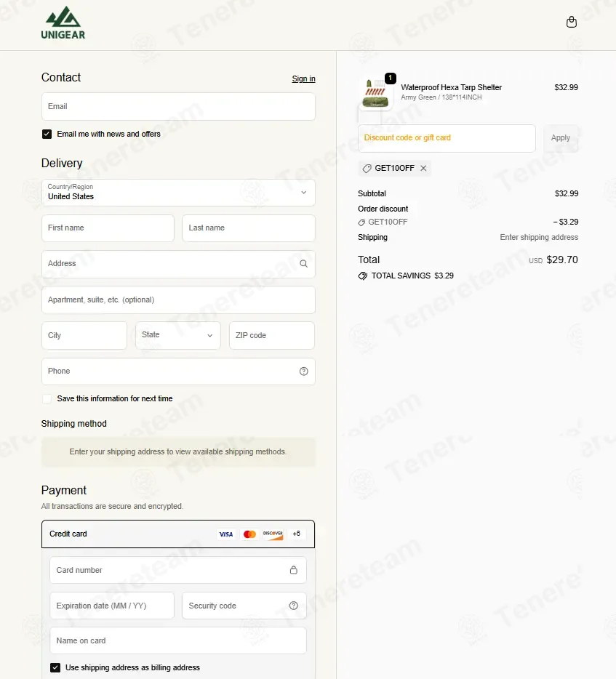Image resolution: width=616 pixels, height=679 pixels.
Task: Click the Hexa Tarp product thumbnail
Action: click(x=375, y=94)
